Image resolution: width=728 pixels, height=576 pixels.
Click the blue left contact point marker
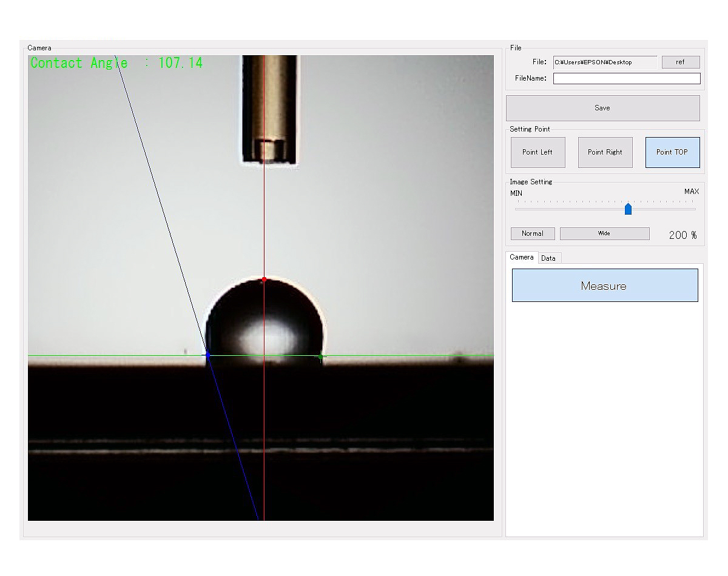click(x=207, y=355)
